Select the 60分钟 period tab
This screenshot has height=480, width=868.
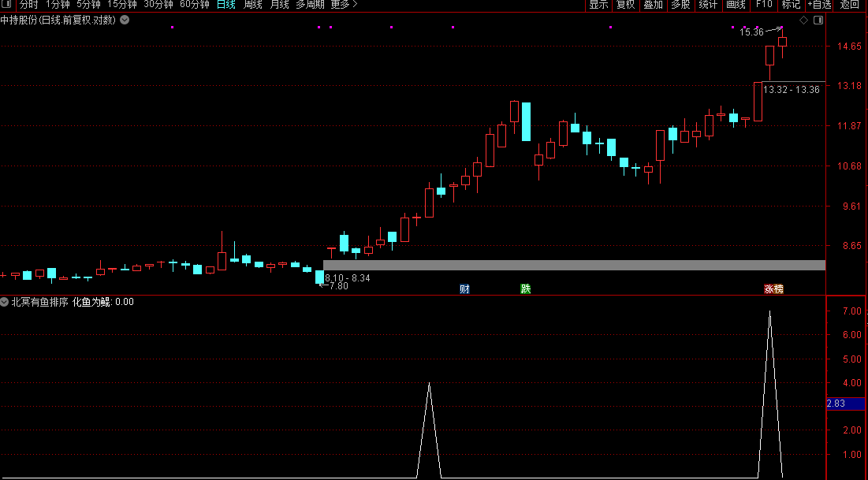coord(195,5)
